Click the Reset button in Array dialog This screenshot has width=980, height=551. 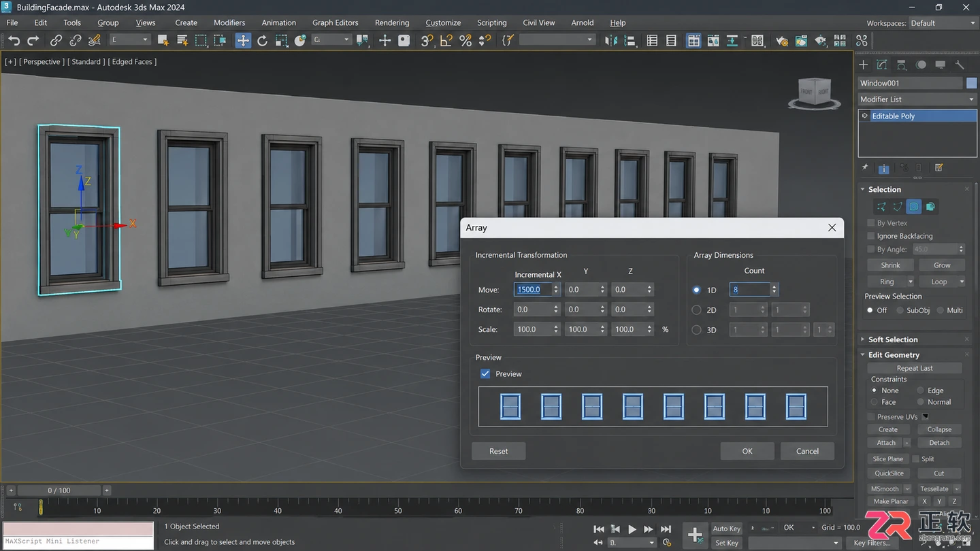click(499, 451)
